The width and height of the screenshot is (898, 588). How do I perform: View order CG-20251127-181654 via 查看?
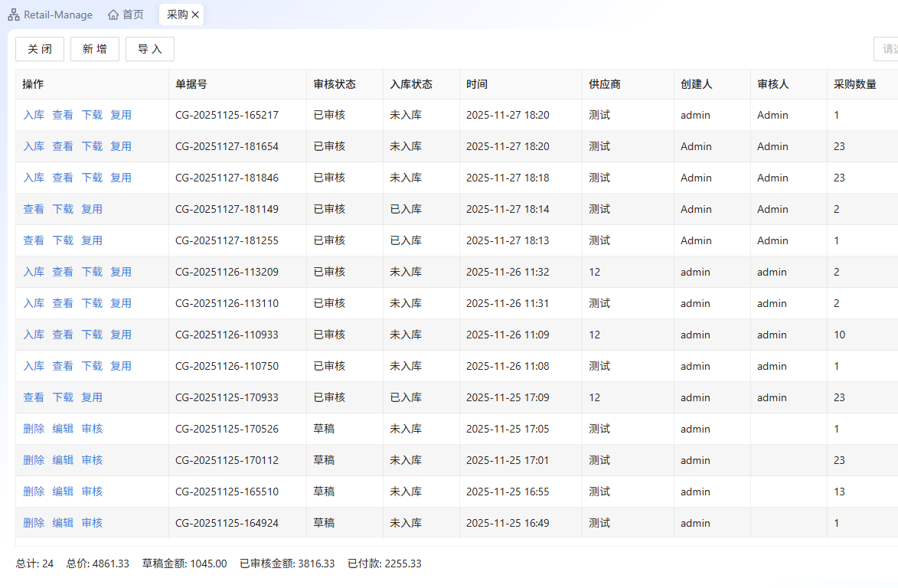[63, 146]
